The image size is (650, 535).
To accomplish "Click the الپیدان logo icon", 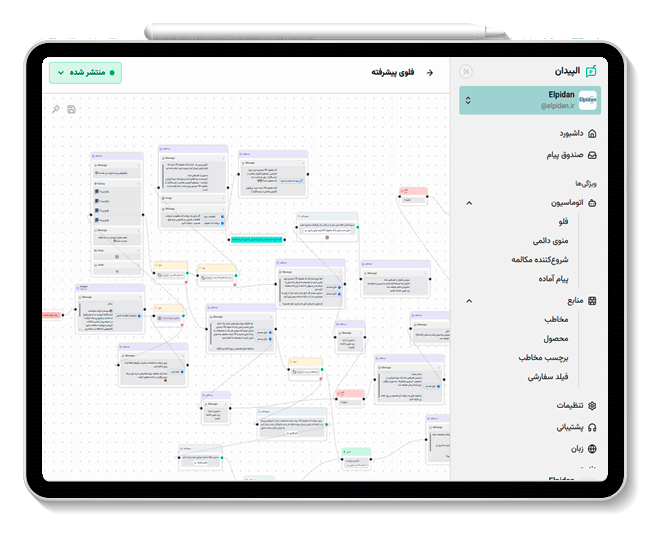I will click(x=591, y=71).
